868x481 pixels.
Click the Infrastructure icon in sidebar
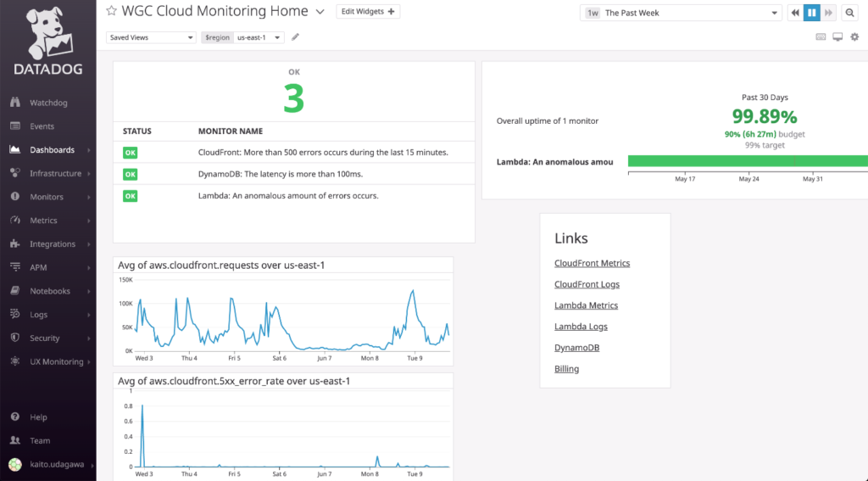[15, 173]
